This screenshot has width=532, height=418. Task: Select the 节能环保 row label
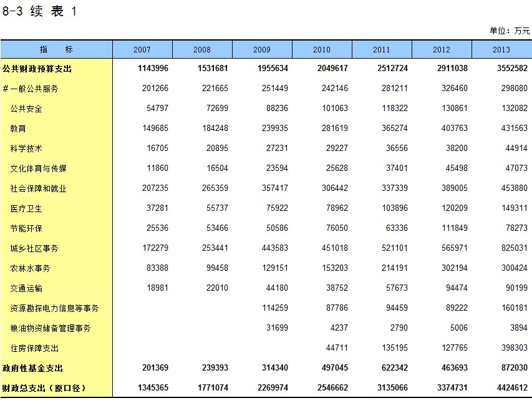coord(26,228)
